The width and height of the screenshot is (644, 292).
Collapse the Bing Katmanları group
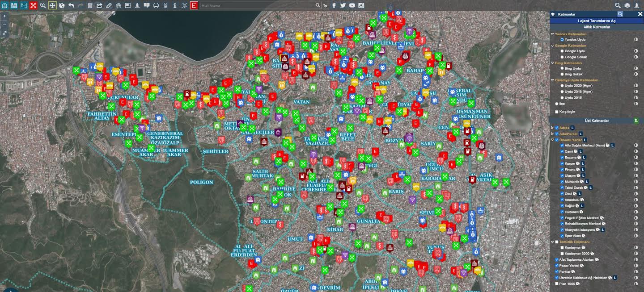(x=552, y=63)
